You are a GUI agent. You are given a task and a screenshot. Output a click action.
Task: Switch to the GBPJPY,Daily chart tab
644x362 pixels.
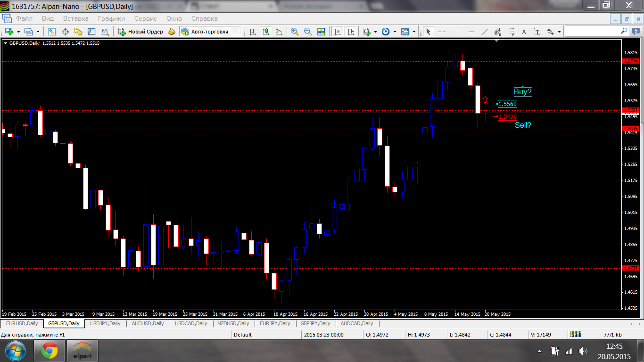point(316,323)
